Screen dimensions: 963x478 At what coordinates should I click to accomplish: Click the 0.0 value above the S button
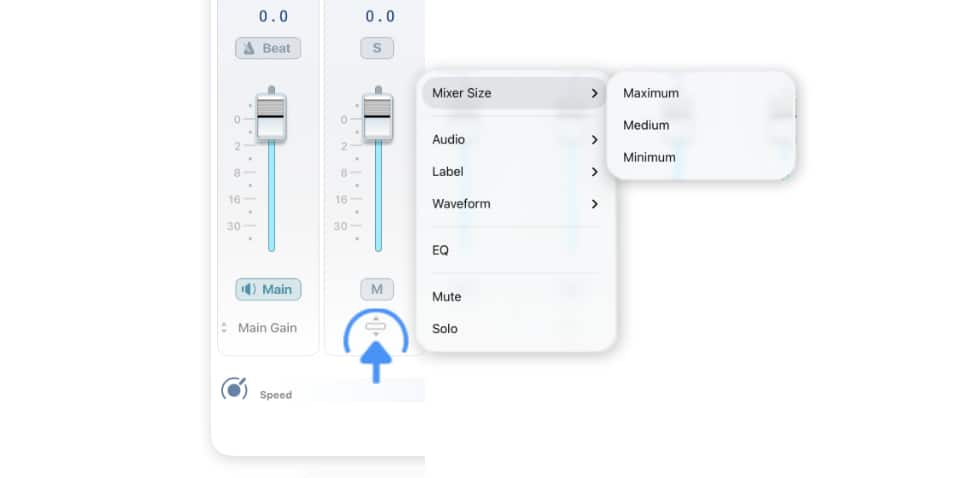pyautogui.click(x=380, y=16)
